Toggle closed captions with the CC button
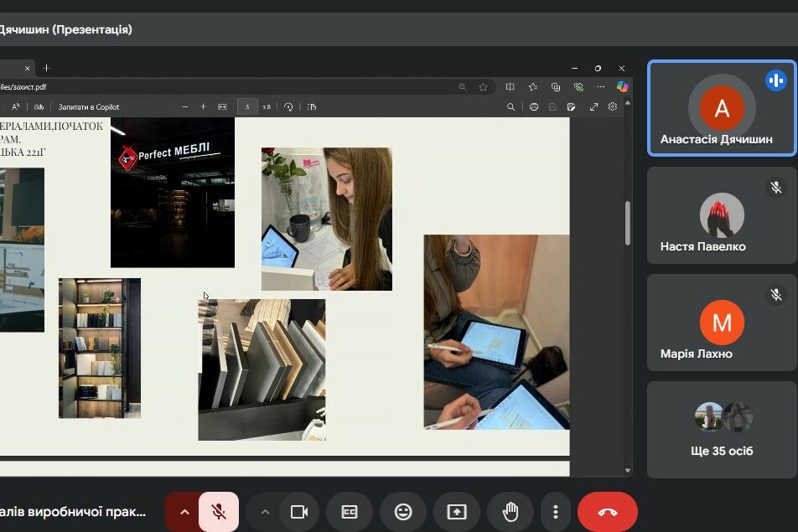 click(x=350, y=512)
